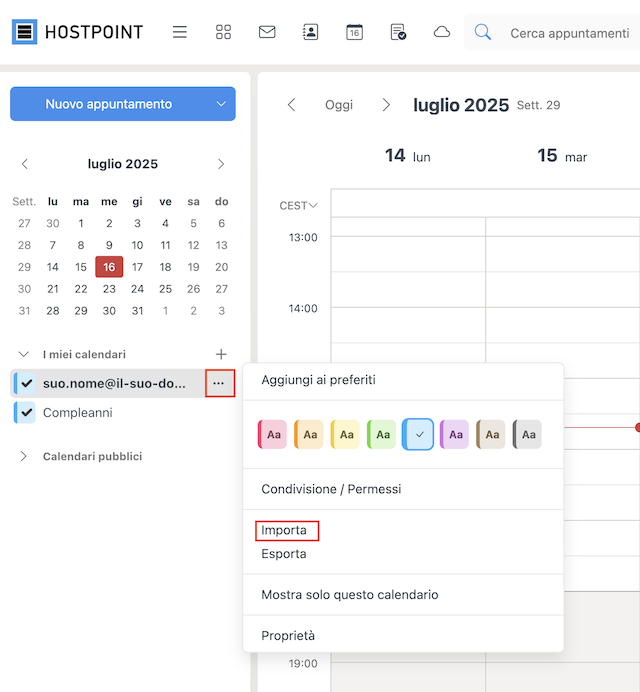
Task: Select Mostra solo questo calendario
Action: click(350, 594)
